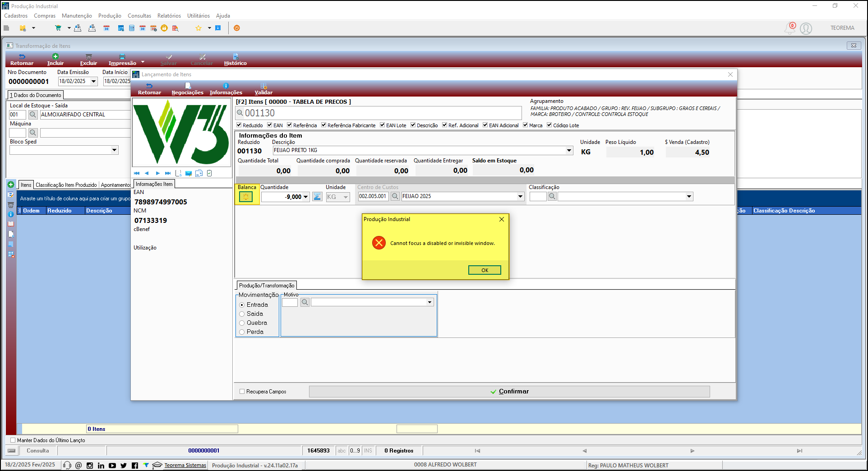Click the orange power icon in main toolbar
Screen dimensions: 868x471
click(x=237, y=28)
